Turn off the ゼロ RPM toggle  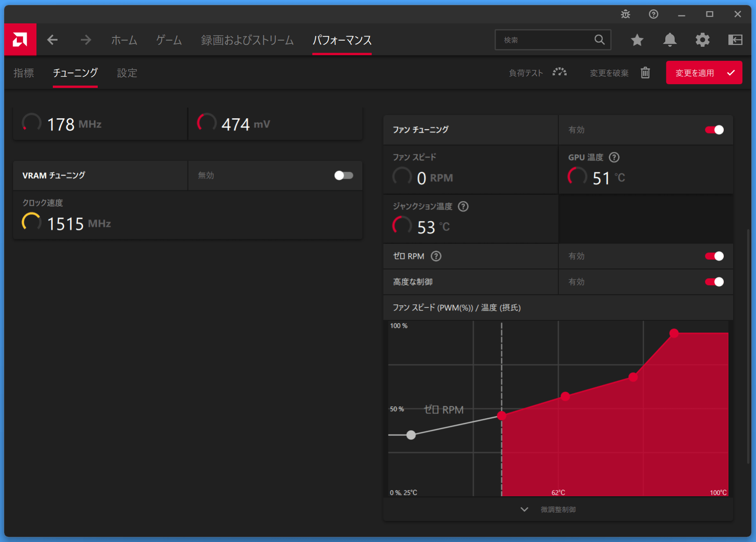[714, 256]
